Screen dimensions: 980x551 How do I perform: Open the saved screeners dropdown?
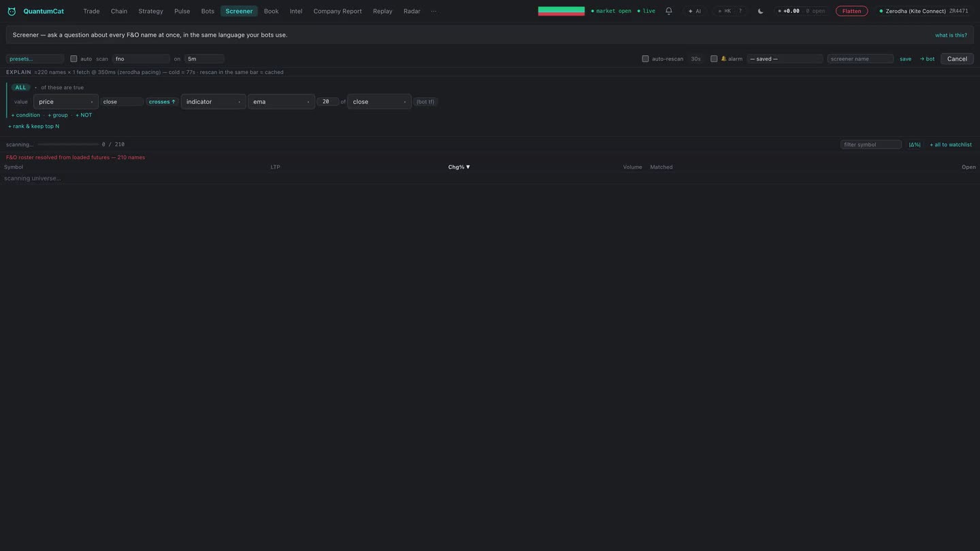tap(785, 59)
